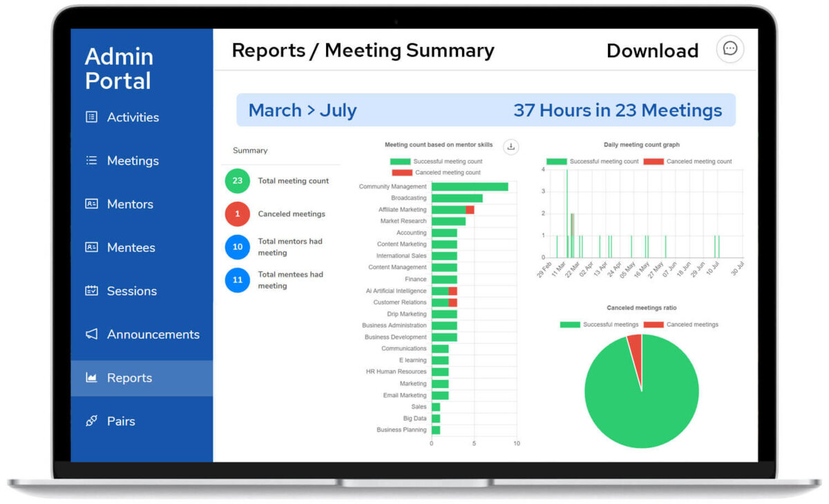Image resolution: width=829 pixels, height=504 pixels.
Task: Click the Total meeting count badge showing 23
Action: tap(237, 181)
